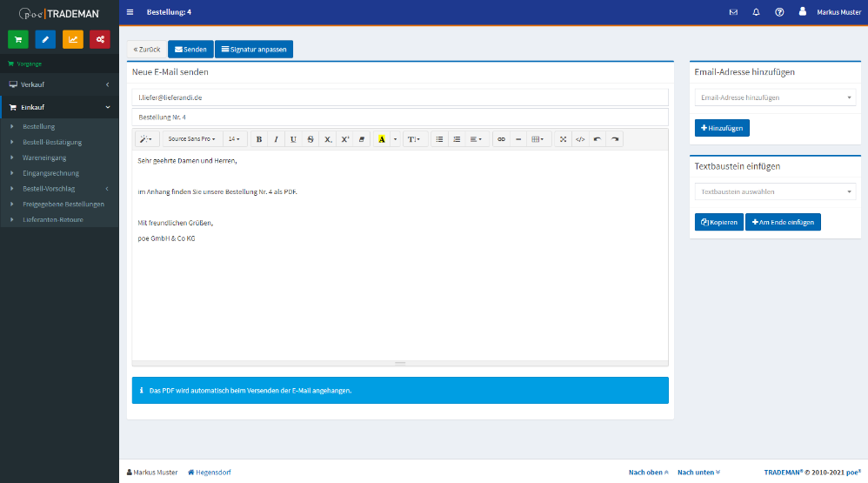Toggle bold formatting in the editor
The height and width of the screenshot is (483, 868).
point(259,139)
